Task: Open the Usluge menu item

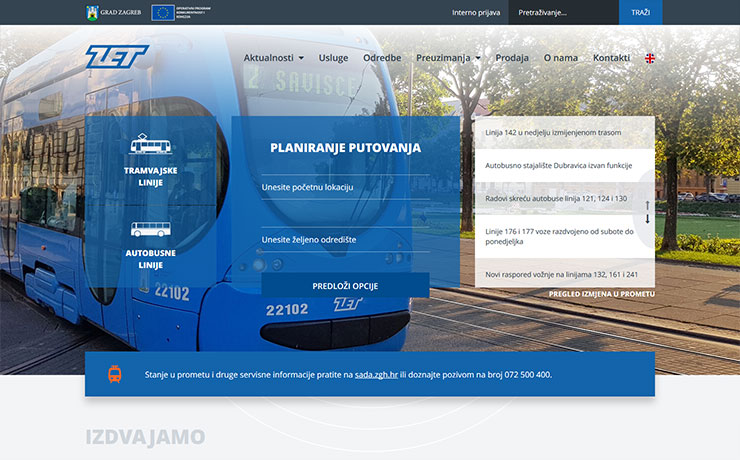Action: pyautogui.click(x=333, y=58)
